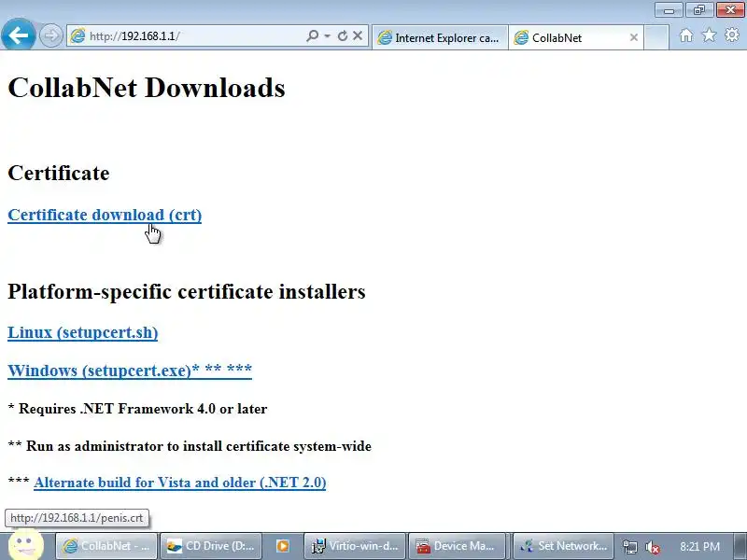Open the Windows (setupcert.exe) link

click(130, 371)
